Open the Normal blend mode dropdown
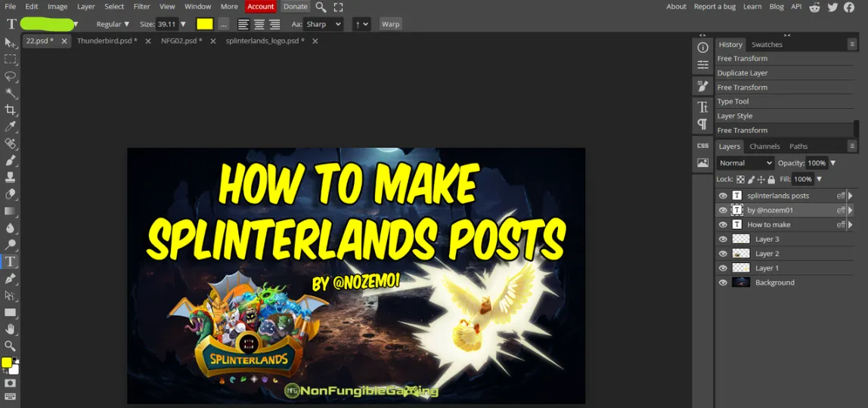Screen dimensions: 868x408 coord(746,163)
